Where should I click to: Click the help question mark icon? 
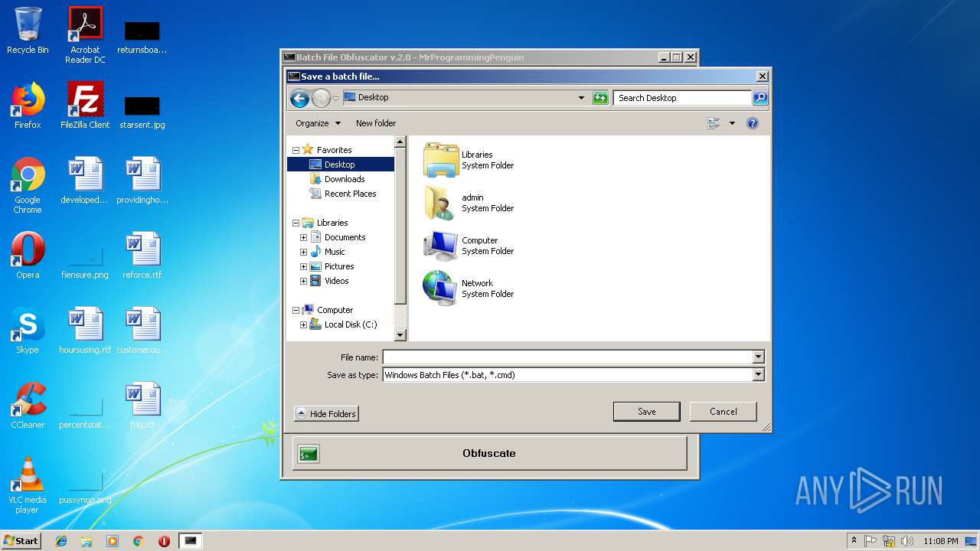[753, 123]
